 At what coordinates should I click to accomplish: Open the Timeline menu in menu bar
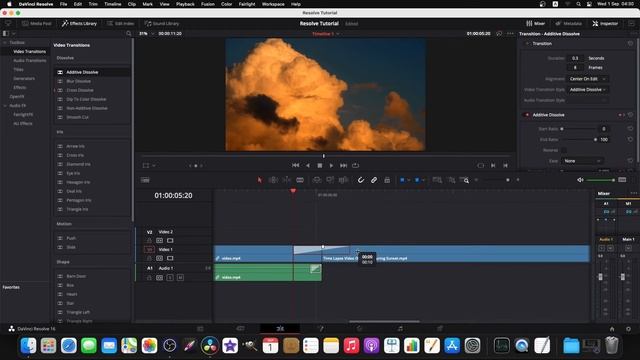113,4
